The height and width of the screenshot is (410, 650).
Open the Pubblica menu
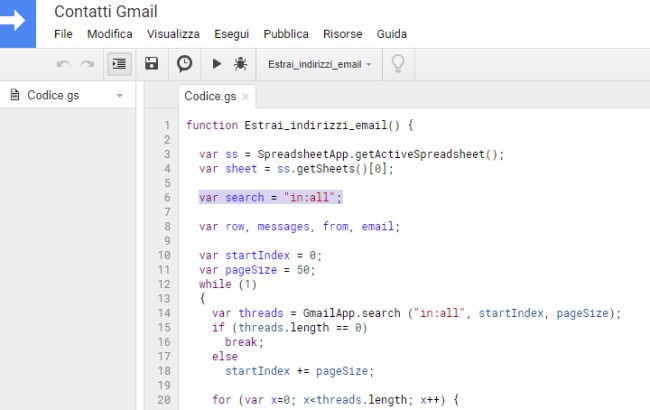point(286,34)
